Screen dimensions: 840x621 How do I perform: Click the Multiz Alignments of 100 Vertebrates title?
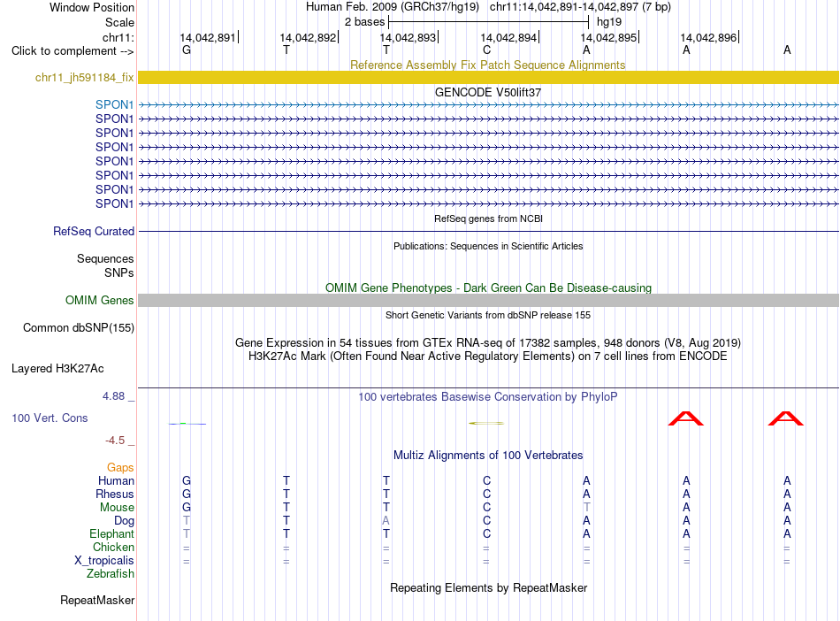tap(488, 455)
